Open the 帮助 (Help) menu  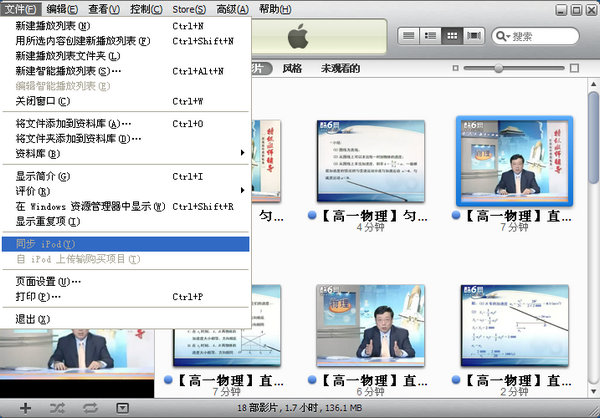coord(275,9)
